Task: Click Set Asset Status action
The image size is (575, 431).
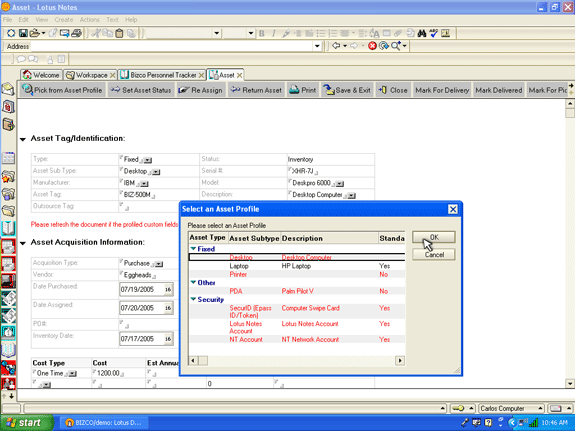Action: click(x=141, y=90)
